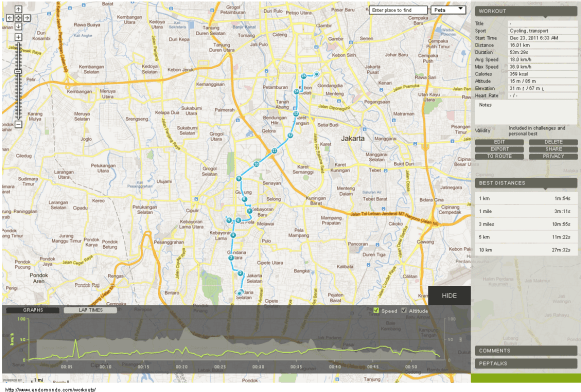Select kilometer marker 11 on the route
This screenshot has height=392, width=581.
click(274, 151)
